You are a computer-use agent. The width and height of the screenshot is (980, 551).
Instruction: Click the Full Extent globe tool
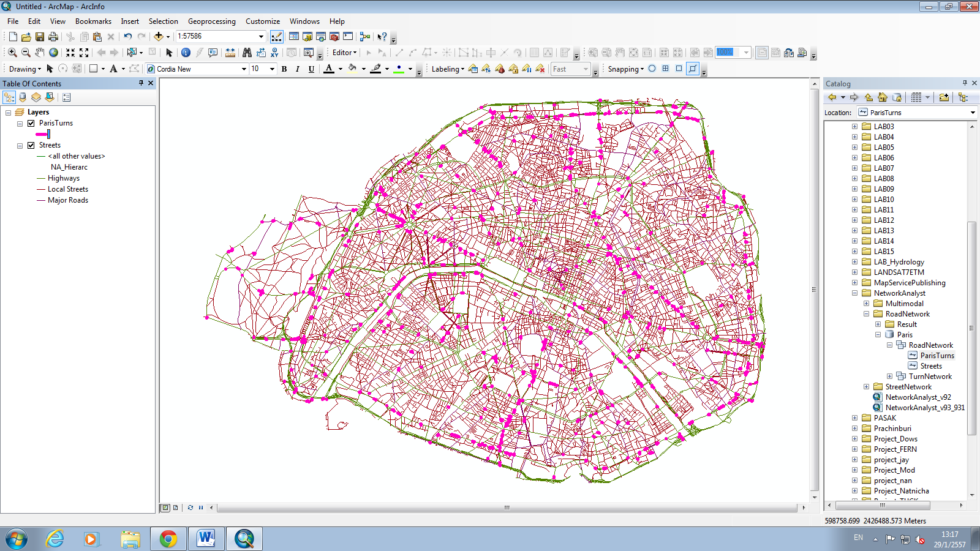tap(53, 53)
